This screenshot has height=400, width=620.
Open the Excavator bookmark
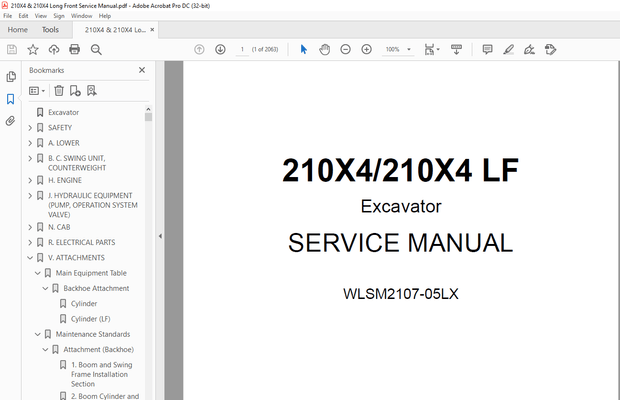[x=64, y=113]
